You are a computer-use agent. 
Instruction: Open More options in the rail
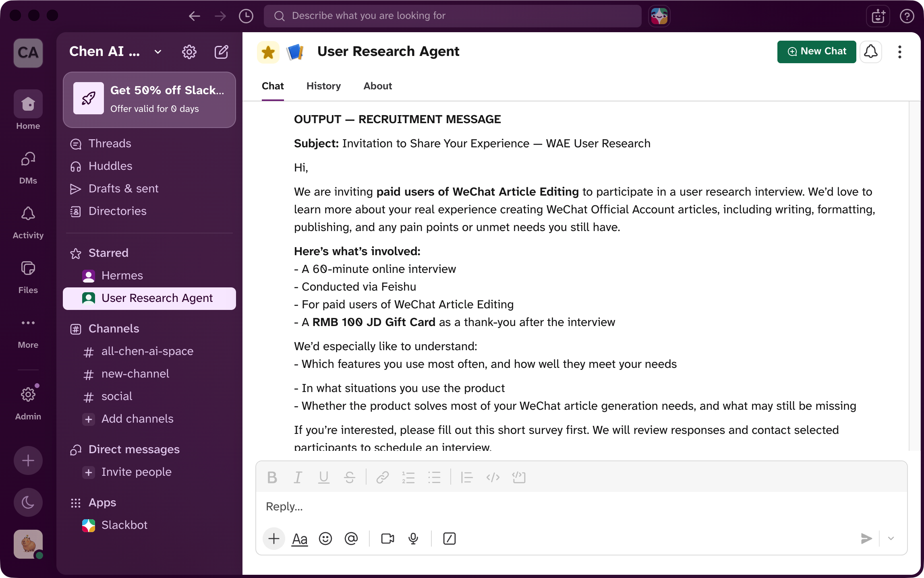(x=28, y=332)
